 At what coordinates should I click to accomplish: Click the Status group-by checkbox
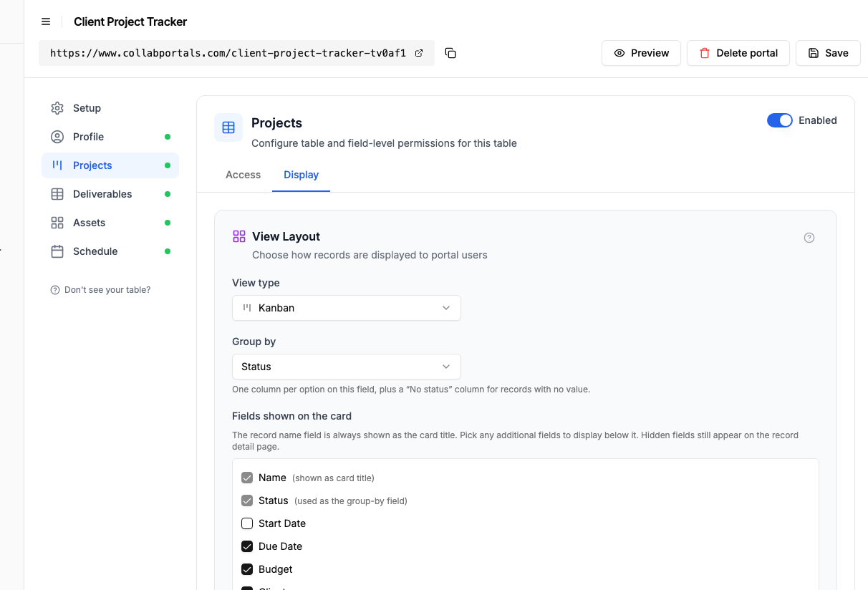click(x=247, y=500)
